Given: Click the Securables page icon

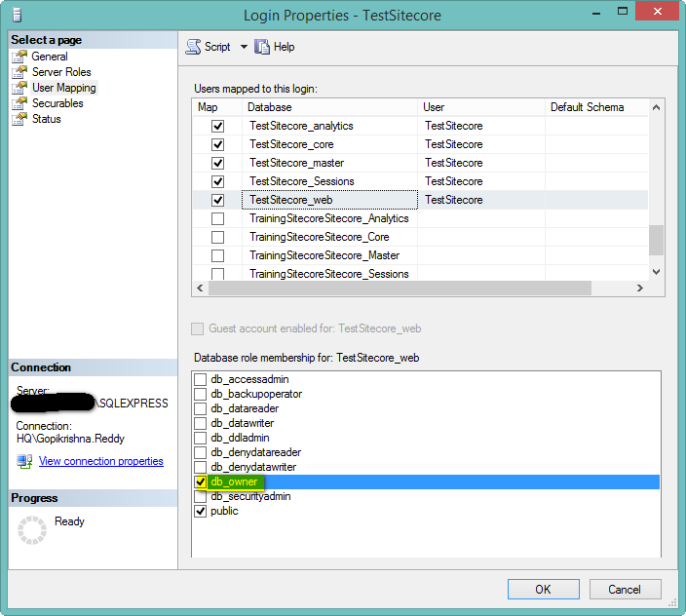Looking at the screenshot, I should [19, 103].
